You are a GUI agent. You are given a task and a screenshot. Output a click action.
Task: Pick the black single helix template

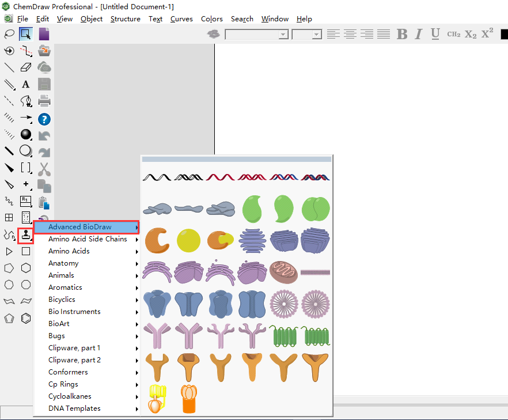click(x=157, y=177)
